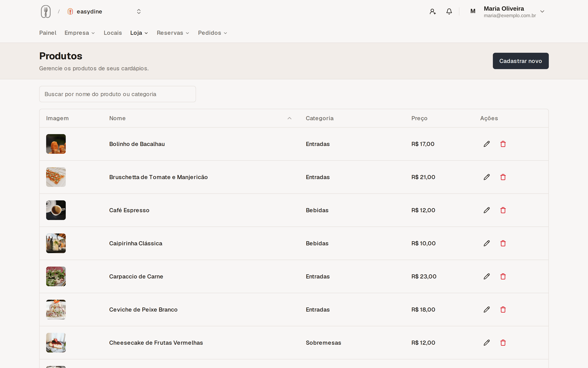Select Bruschetta de Tomate e Manjericão name
Image resolution: width=588 pixels, height=368 pixels.
point(158,177)
